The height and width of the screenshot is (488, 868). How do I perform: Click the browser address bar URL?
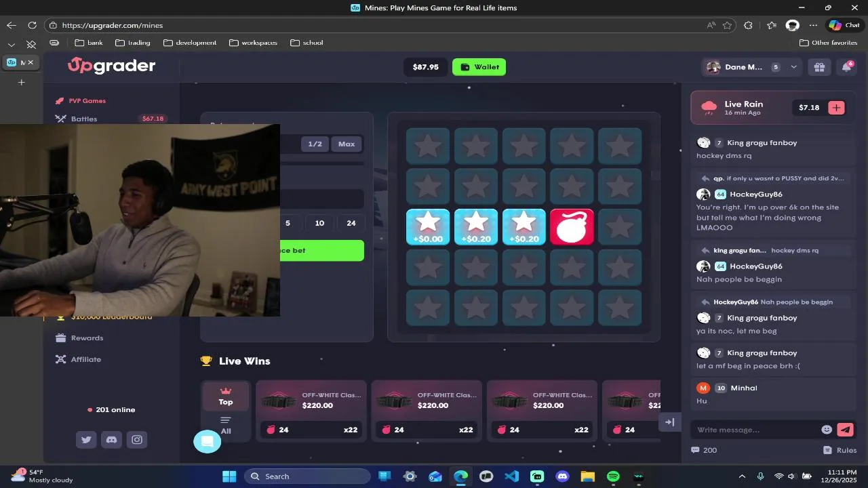point(113,25)
